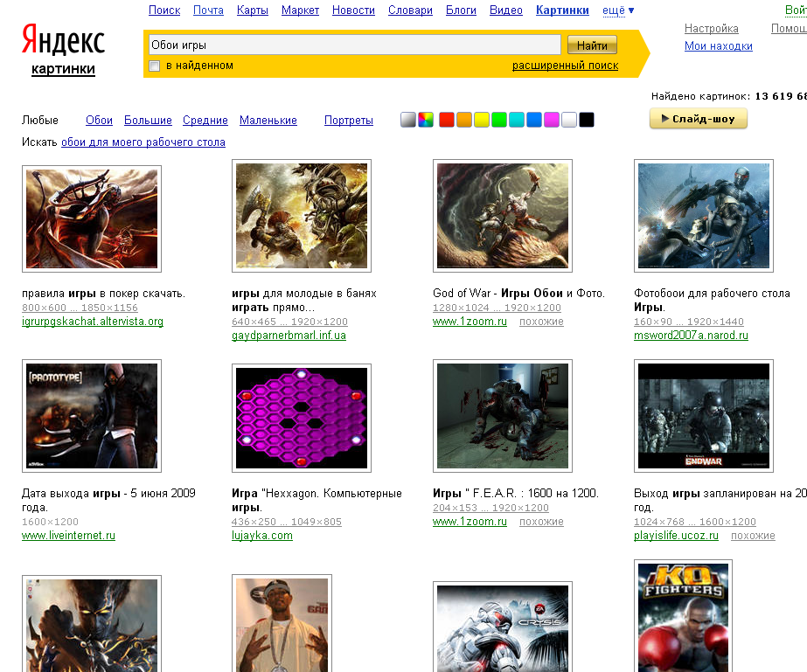Click size range 800×600 ... 1850×1156
This screenshot has width=807, height=672.
click(80, 308)
